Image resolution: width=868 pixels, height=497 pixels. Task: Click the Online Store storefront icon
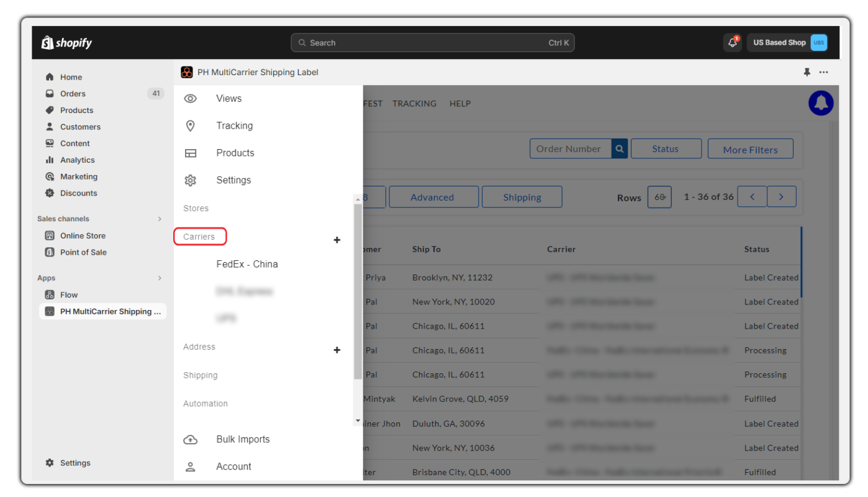point(50,235)
